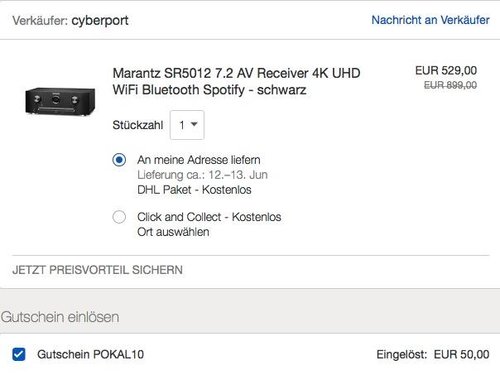Open the Nachricht an Verkäufer link

(430, 20)
